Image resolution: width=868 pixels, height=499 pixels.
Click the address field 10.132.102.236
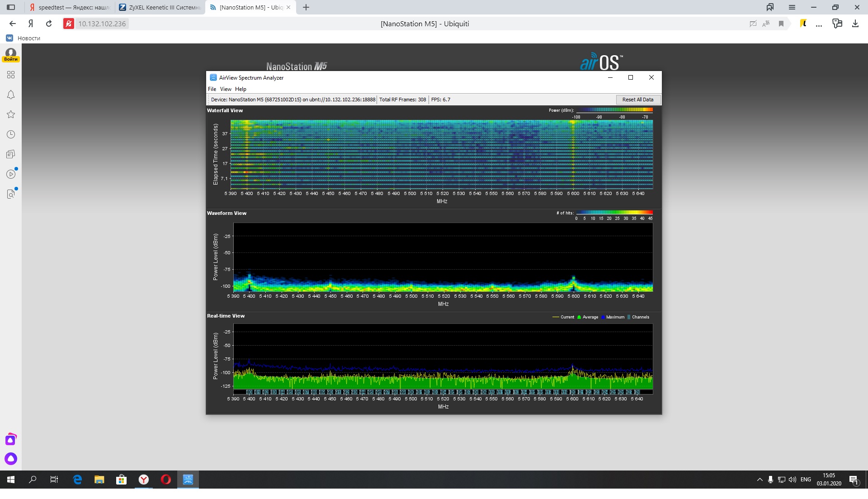pos(102,24)
